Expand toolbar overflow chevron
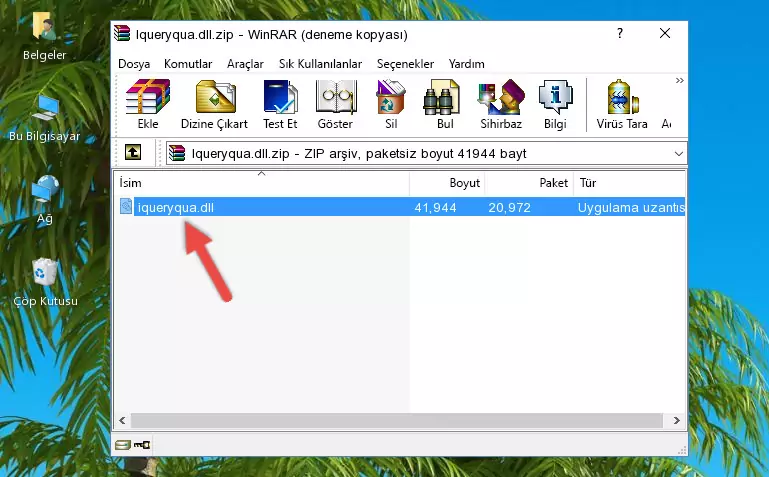The width and height of the screenshot is (769, 477). [x=679, y=80]
